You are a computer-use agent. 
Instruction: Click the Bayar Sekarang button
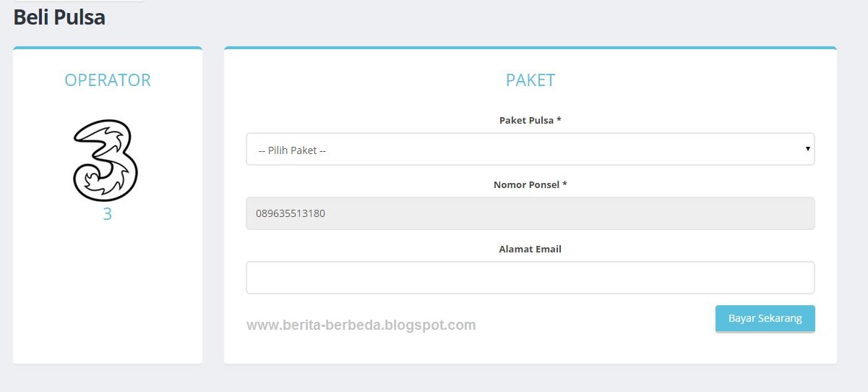[x=765, y=318]
